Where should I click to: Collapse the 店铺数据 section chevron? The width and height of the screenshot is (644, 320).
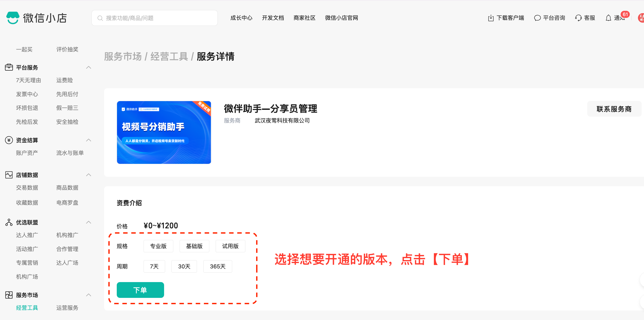[x=89, y=175]
